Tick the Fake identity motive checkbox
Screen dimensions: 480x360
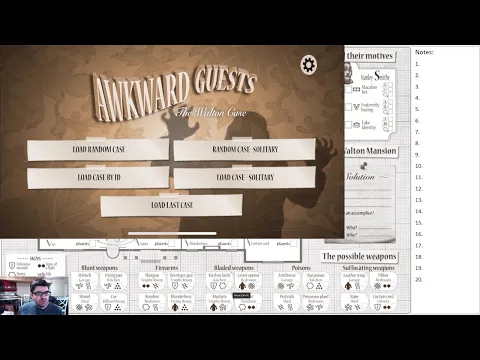click(x=348, y=125)
